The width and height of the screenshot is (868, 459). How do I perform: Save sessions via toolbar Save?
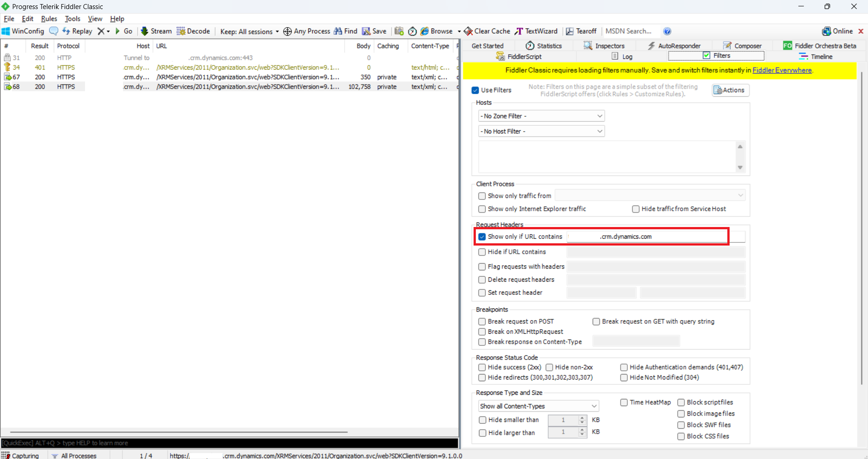pyautogui.click(x=374, y=31)
